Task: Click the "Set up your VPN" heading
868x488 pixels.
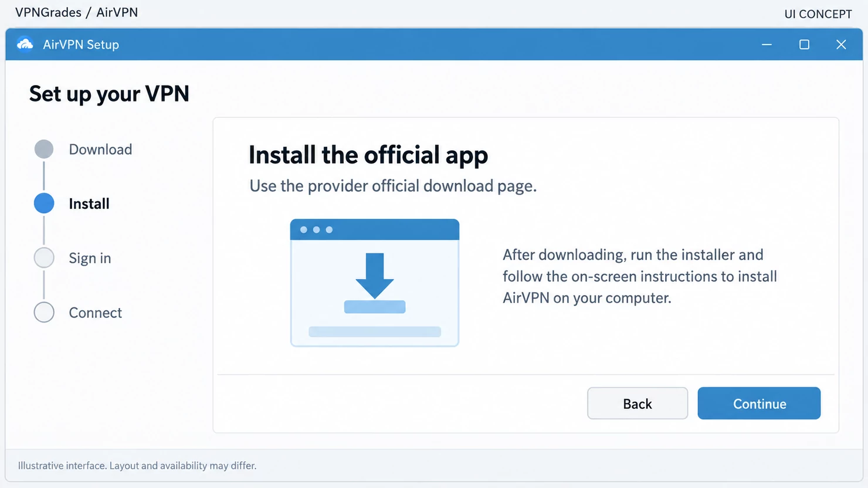Action: pyautogui.click(x=109, y=94)
